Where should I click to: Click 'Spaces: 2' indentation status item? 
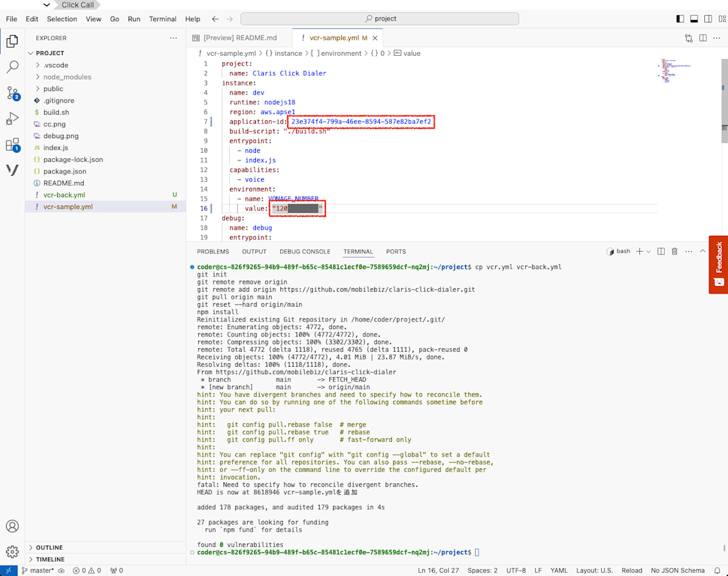483,571
